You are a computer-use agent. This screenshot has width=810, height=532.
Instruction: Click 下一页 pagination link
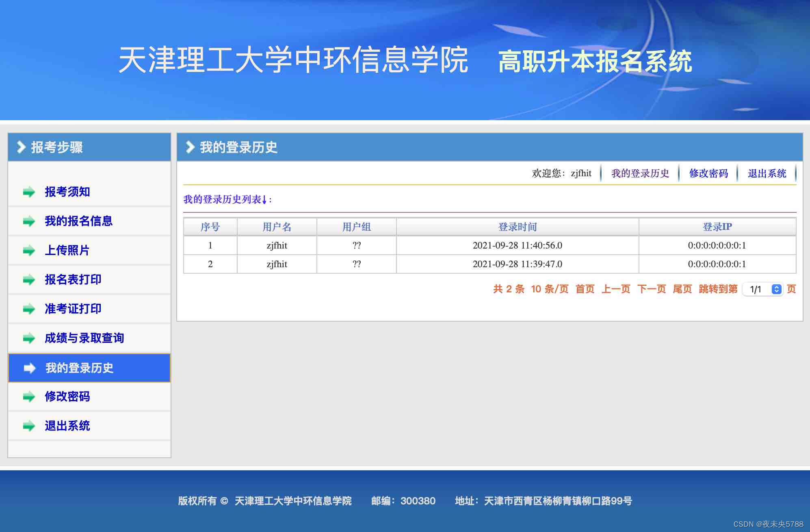[x=652, y=289]
